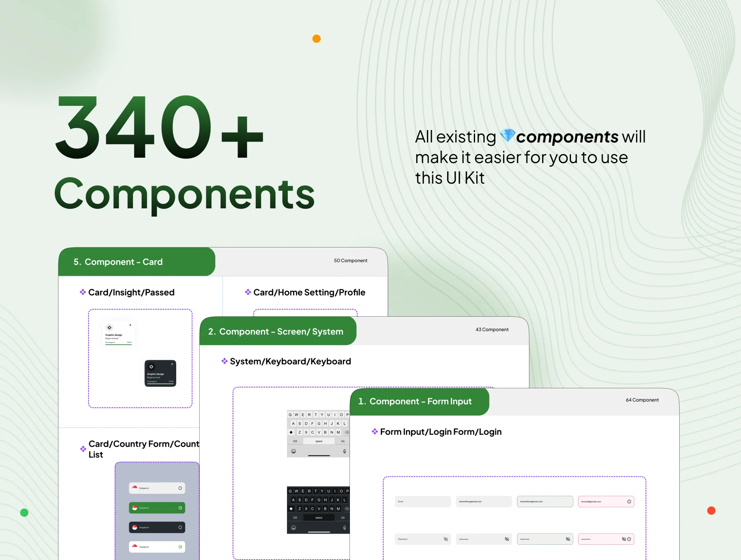Click the '50 Component' label
This screenshot has height=560, width=741.
tap(351, 261)
